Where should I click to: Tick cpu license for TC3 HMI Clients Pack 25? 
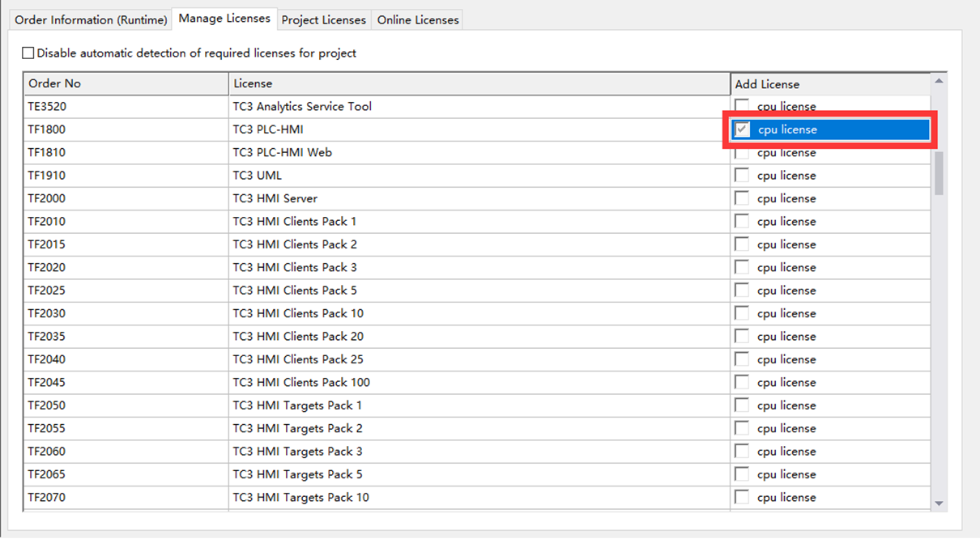[742, 359]
